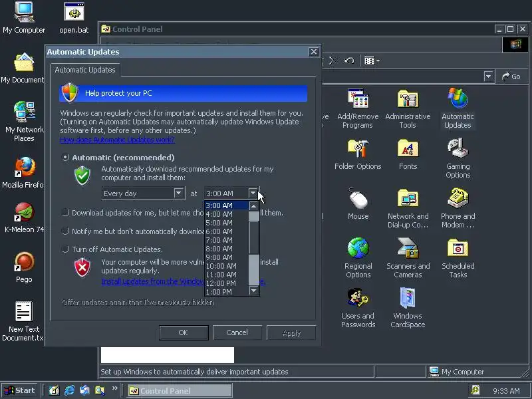
Task: Open Phone and Modem options icon
Action: pos(458,207)
